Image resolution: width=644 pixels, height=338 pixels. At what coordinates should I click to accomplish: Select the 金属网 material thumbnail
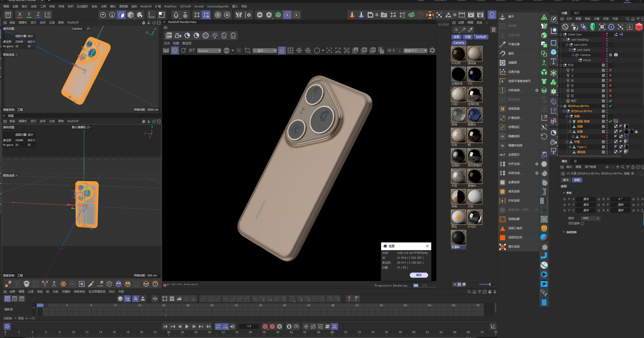458,156
